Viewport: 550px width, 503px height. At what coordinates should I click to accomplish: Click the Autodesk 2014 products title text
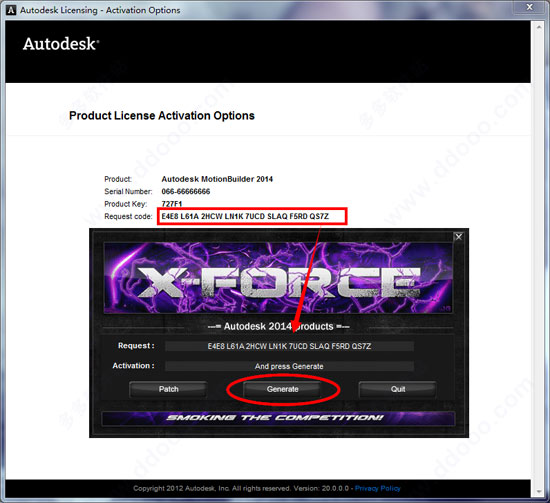point(279,327)
